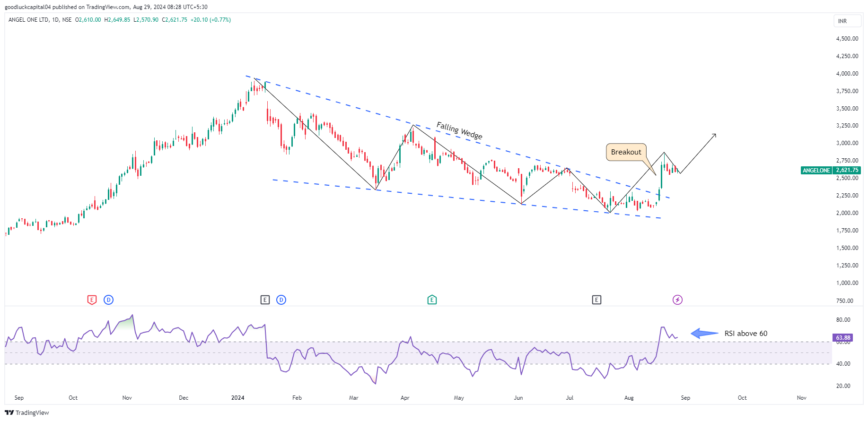
Task: Click the low value L2,570.90
Action: point(146,20)
